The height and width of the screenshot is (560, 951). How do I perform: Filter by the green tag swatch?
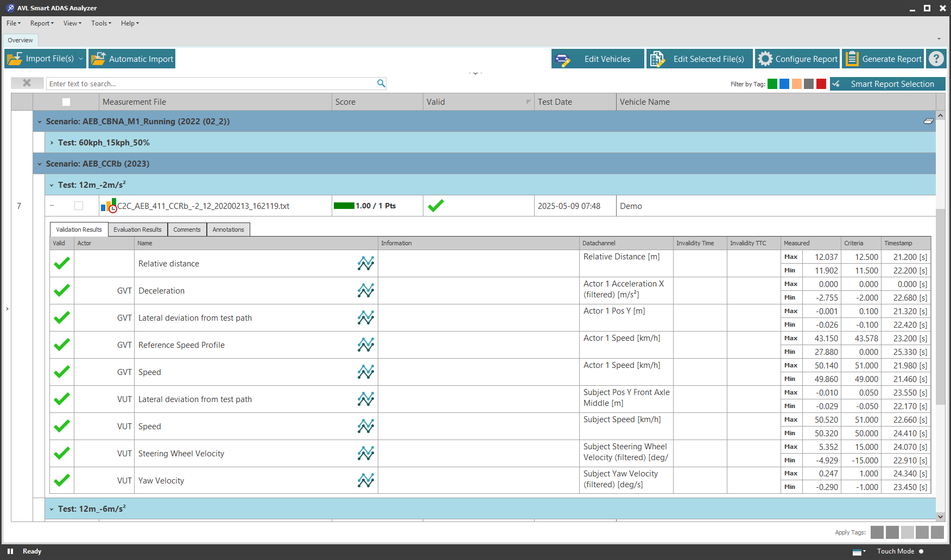coord(772,84)
